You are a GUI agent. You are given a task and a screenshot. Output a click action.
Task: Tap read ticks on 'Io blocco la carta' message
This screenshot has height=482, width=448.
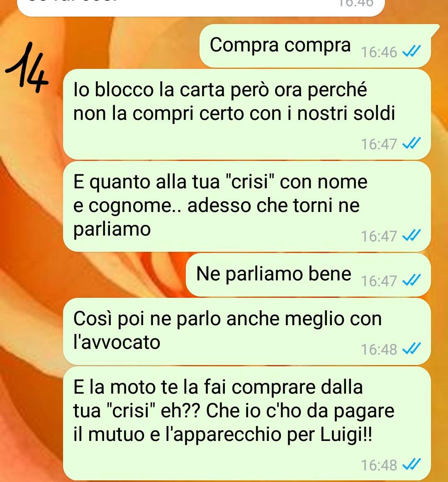coord(411,143)
